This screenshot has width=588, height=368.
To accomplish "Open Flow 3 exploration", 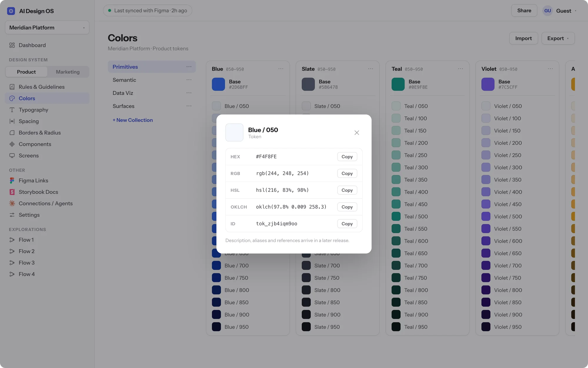I will tap(47, 263).
